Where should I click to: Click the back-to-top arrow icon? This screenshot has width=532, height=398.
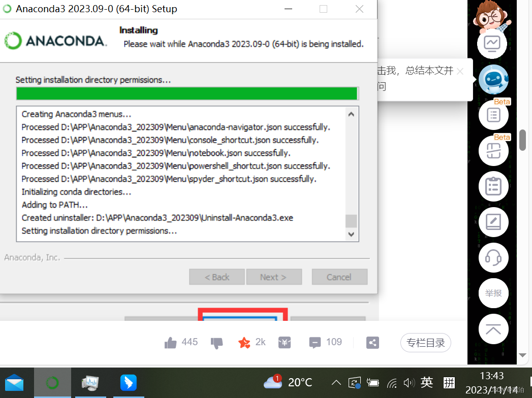point(493,329)
